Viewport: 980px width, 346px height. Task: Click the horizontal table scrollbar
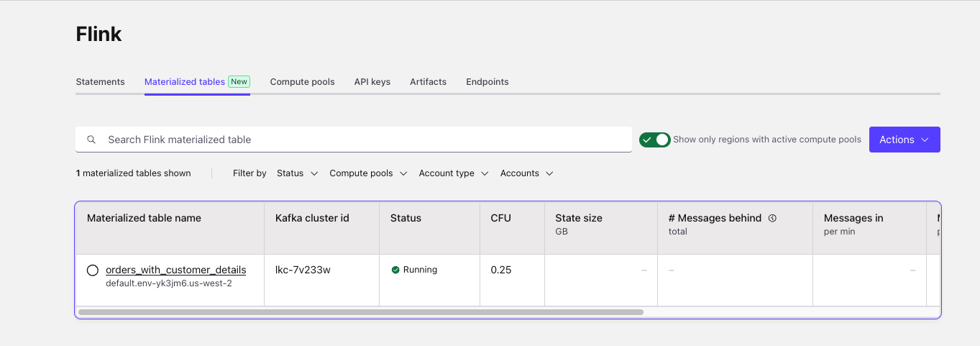361,312
